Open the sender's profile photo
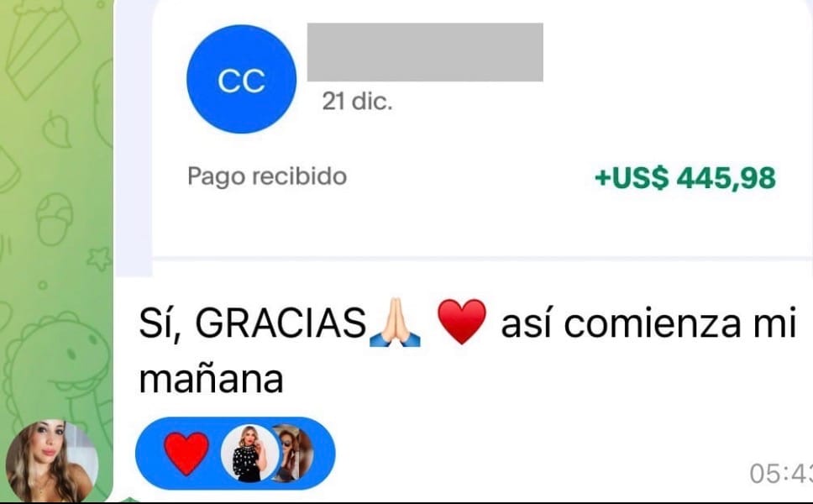The width and height of the screenshot is (813, 504). (x=52, y=460)
